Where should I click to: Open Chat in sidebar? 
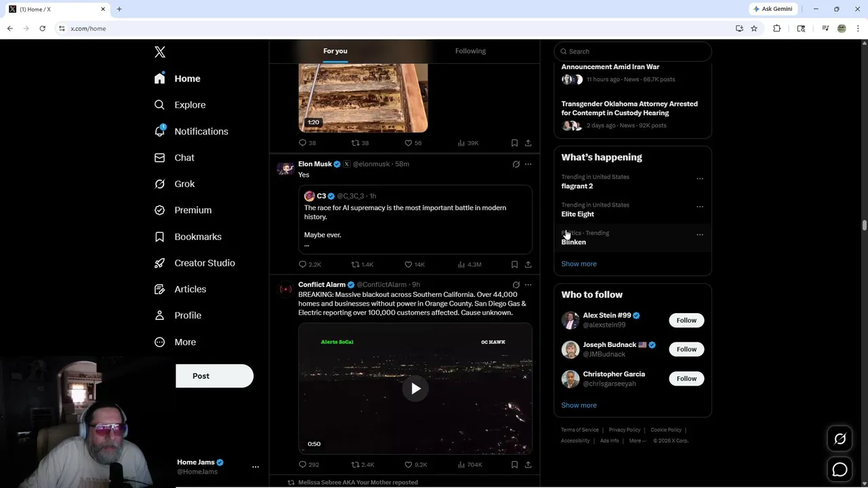[x=174, y=157]
